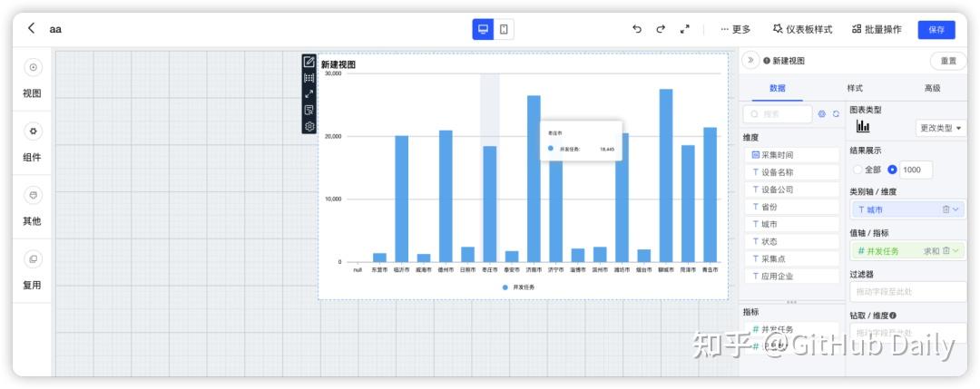The width and height of the screenshot is (980, 389).
Task: Click the 济南市 bar in chart
Action: (x=534, y=179)
